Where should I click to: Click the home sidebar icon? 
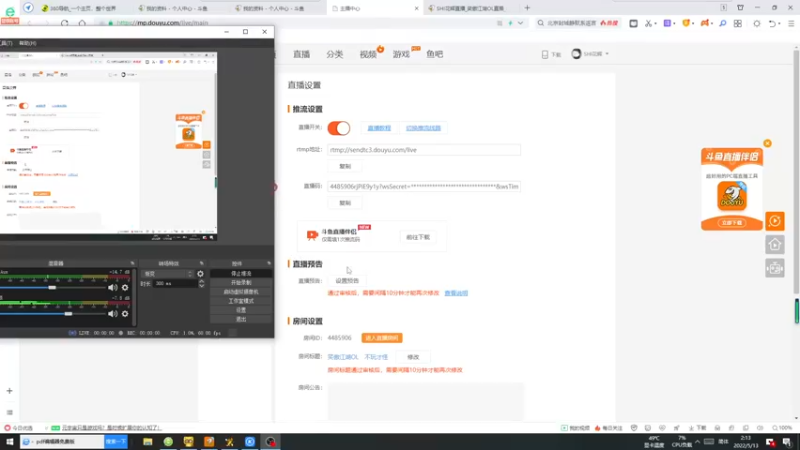(775, 245)
